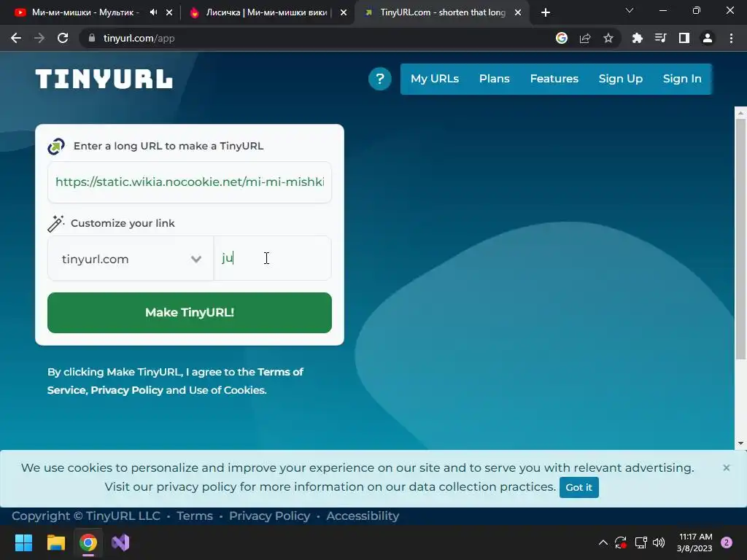Go back using the browser back arrow
747x560 pixels.
pyautogui.click(x=16, y=38)
